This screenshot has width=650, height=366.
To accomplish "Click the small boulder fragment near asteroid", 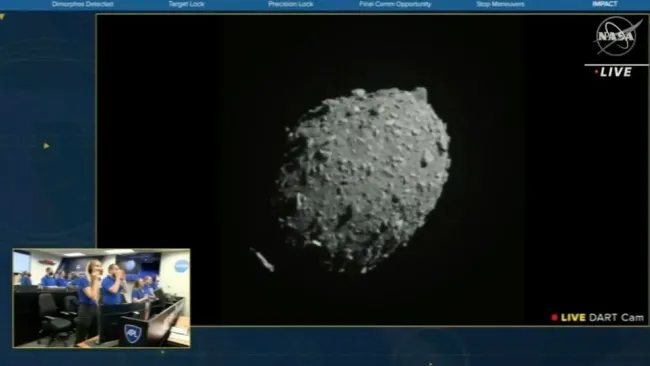I will tap(262, 260).
